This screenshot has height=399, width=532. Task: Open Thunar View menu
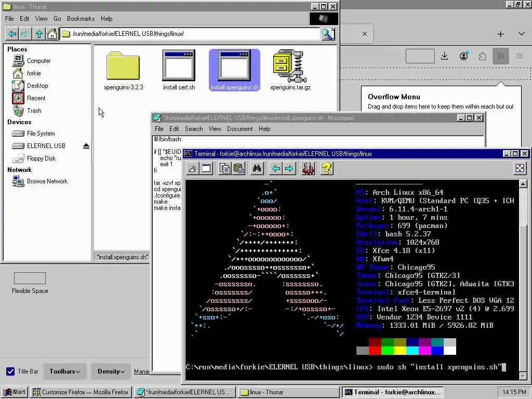[x=41, y=19]
